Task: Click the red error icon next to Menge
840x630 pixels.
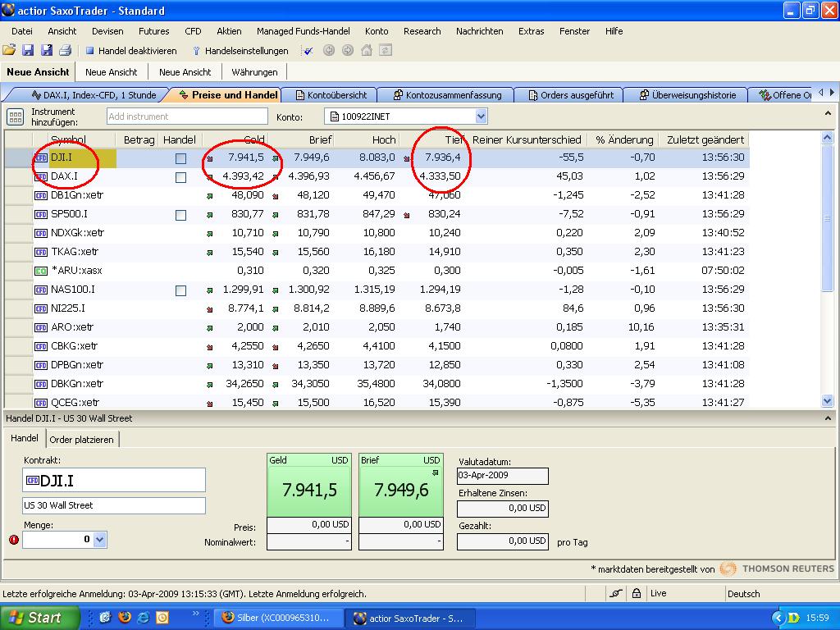Action: [x=14, y=540]
